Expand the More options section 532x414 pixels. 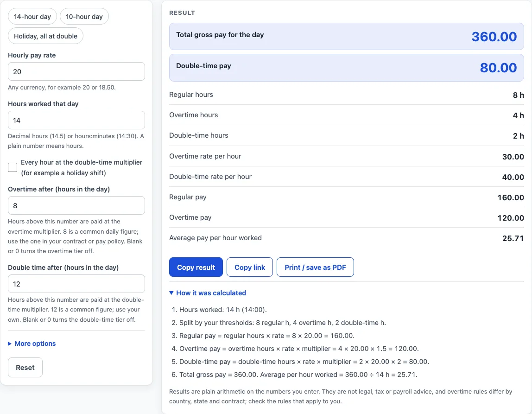coord(32,344)
